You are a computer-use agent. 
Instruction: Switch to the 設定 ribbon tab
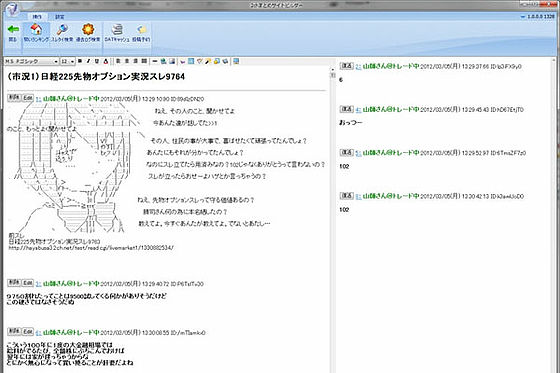coord(60,17)
